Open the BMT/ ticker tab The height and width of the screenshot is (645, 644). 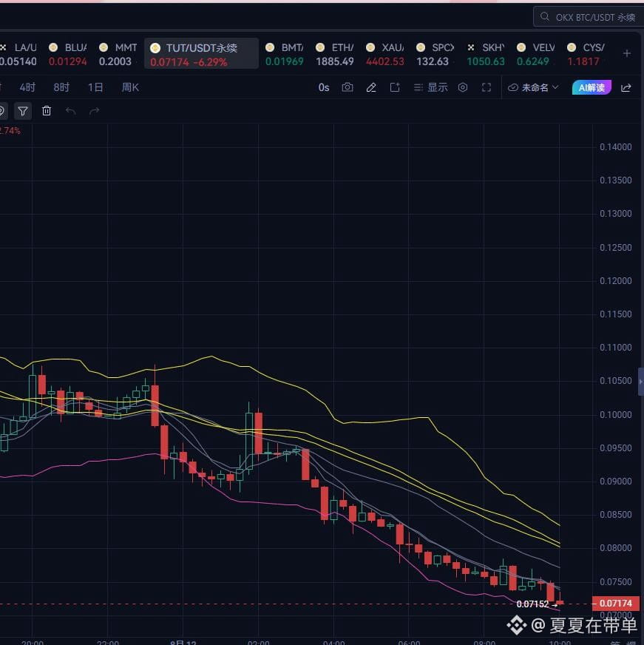click(285, 54)
